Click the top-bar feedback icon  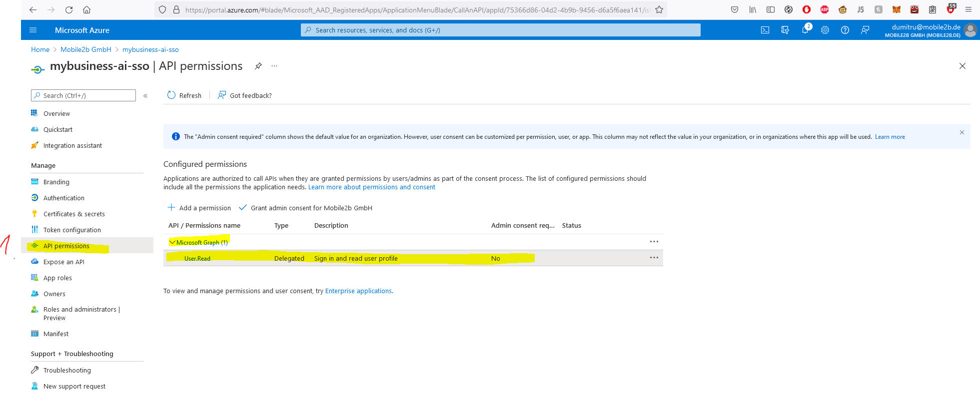pyautogui.click(x=865, y=30)
